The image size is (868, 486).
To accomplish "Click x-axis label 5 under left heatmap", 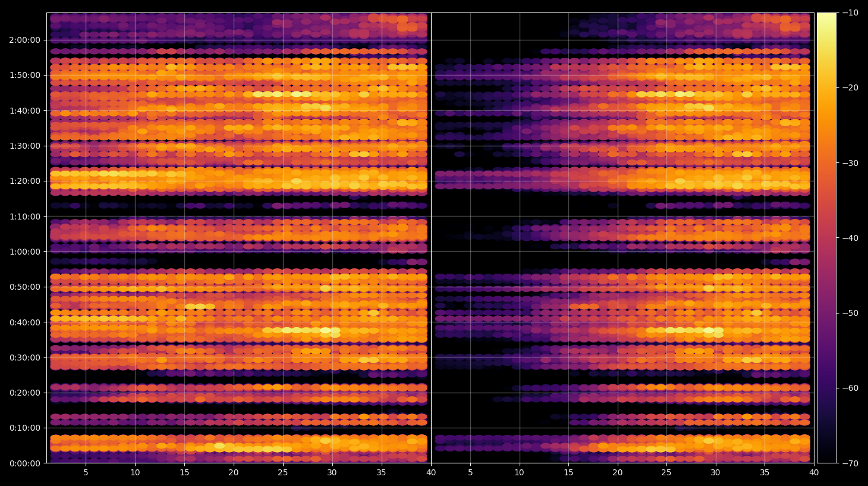I will pyautogui.click(x=86, y=473).
